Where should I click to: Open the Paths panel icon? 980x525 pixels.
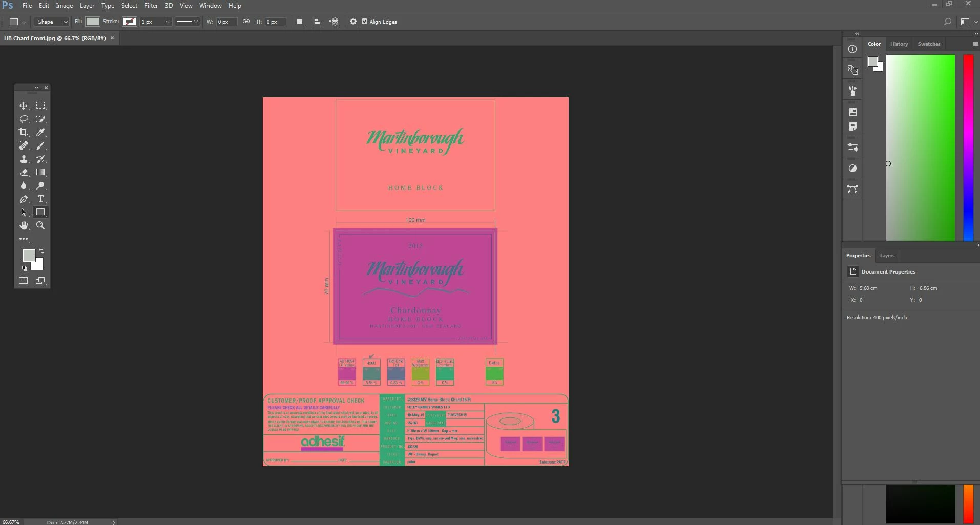click(x=852, y=190)
